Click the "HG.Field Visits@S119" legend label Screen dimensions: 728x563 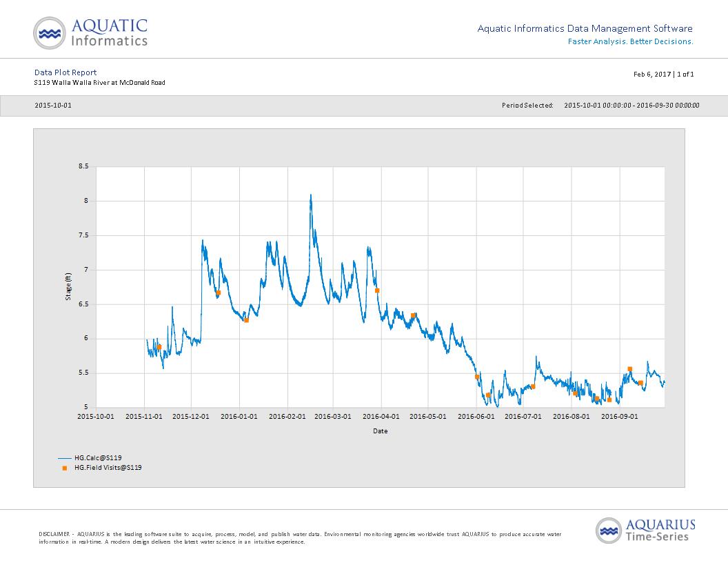pos(108,468)
